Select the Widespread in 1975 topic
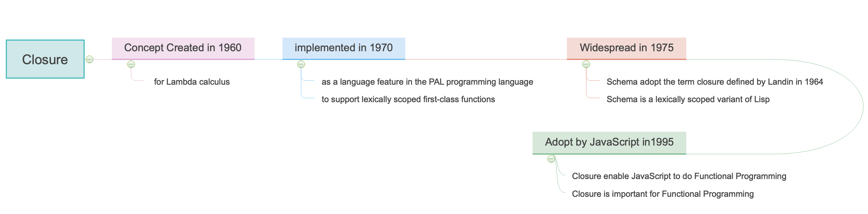Screen dimensions: 868x214 click(x=626, y=48)
